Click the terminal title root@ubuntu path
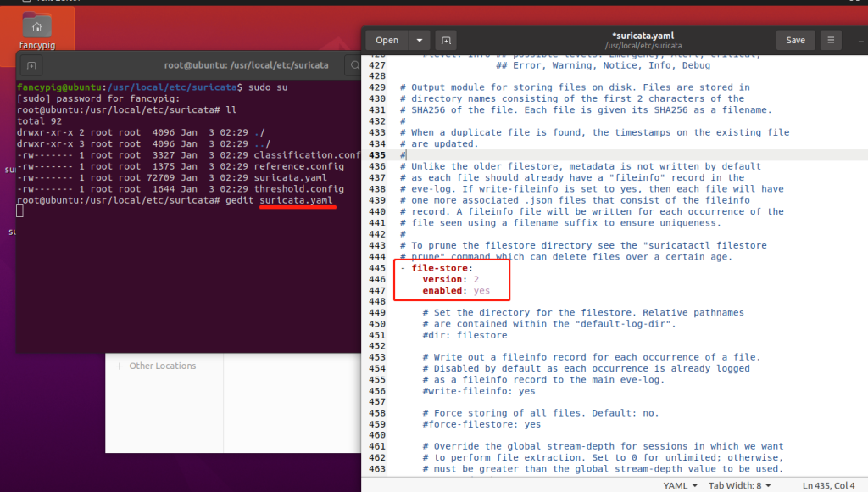The image size is (868, 492). point(247,65)
